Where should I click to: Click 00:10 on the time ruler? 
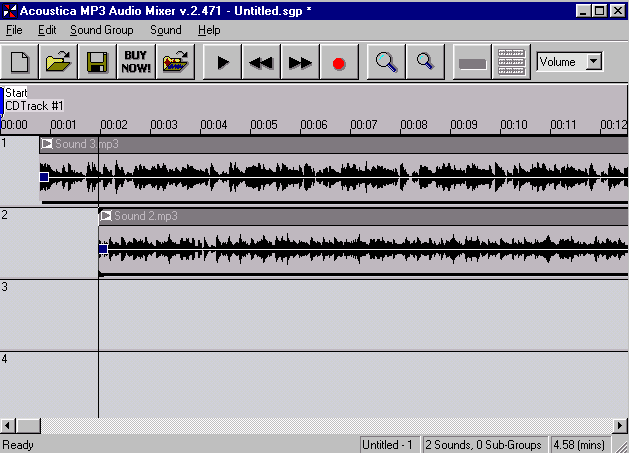[x=514, y=125]
